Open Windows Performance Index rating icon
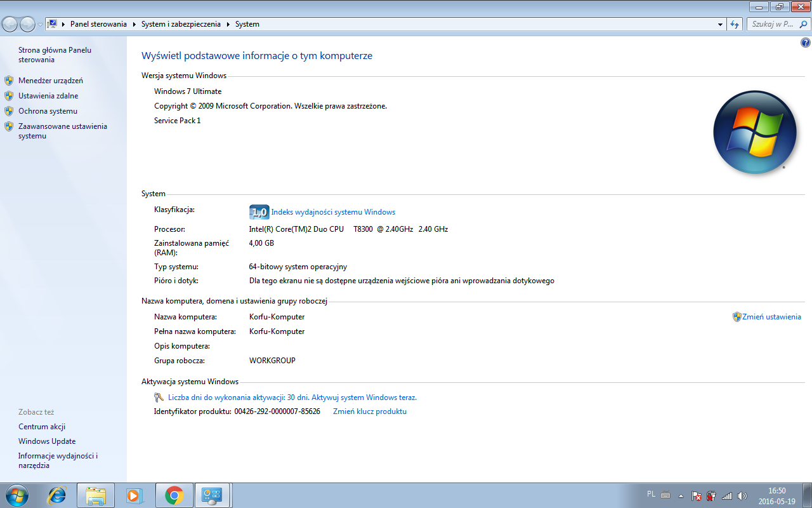 click(259, 211)
